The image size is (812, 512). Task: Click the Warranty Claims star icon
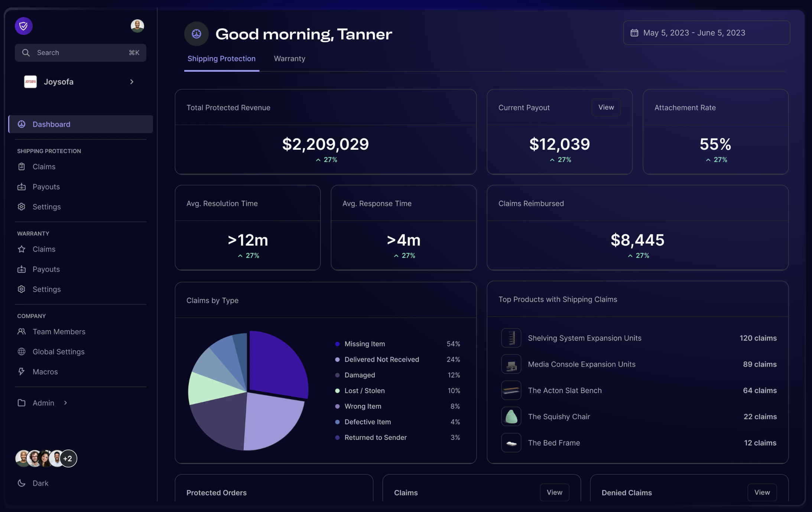click(x=22, y=249)
